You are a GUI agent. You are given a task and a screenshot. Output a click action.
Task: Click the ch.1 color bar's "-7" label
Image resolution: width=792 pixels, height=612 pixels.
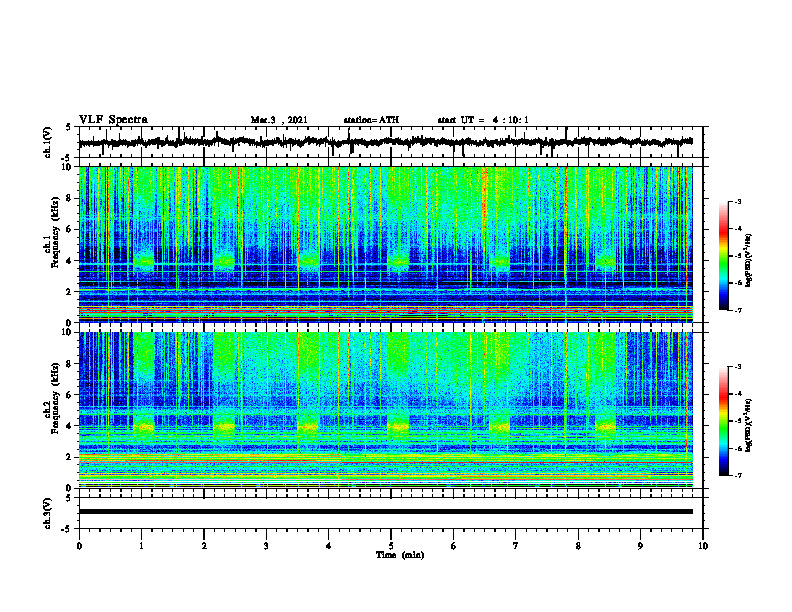click(x=738, y=310)
